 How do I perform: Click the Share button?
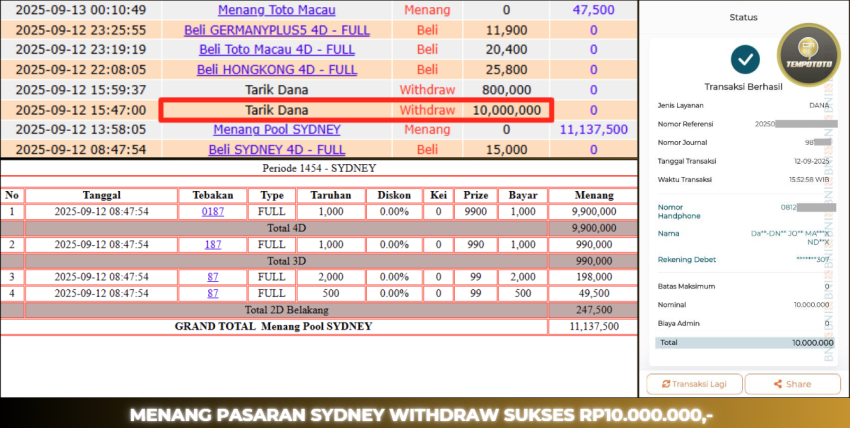click(x=792, y=384)
